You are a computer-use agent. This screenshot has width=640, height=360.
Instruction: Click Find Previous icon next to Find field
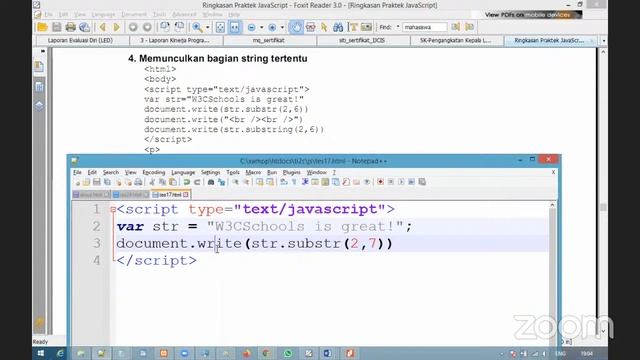pos(456,27)
